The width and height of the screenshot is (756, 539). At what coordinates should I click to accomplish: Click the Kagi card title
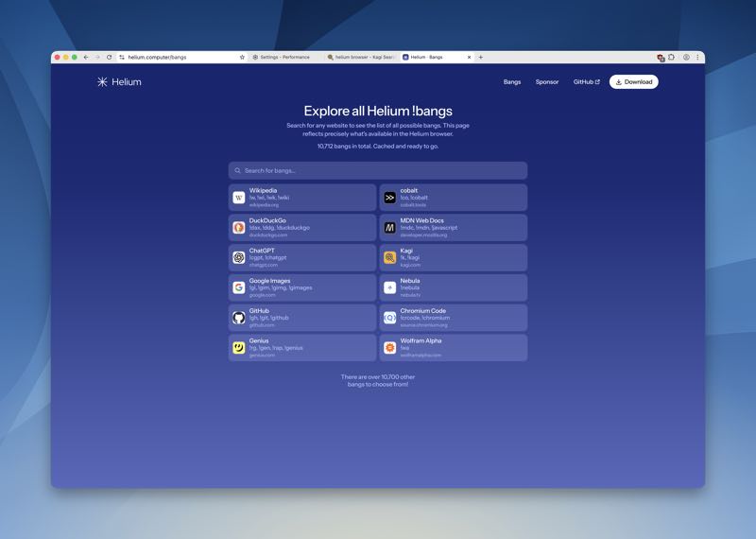coord(406,251)
